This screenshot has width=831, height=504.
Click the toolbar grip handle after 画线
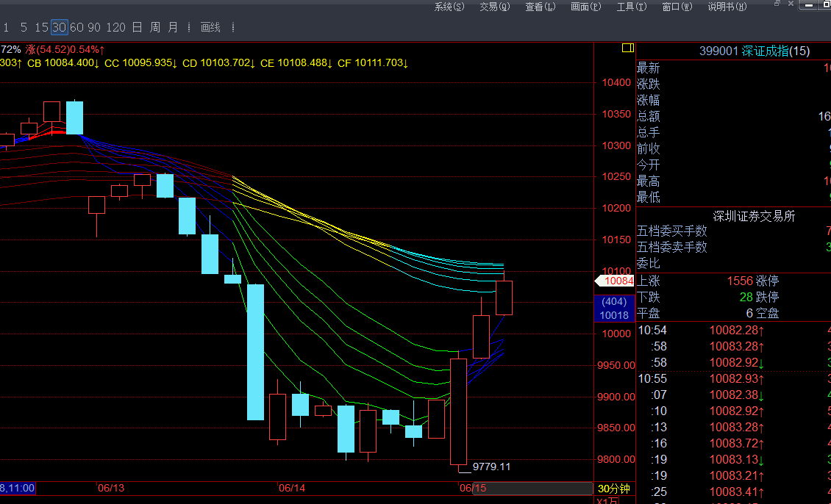[233, 27]
